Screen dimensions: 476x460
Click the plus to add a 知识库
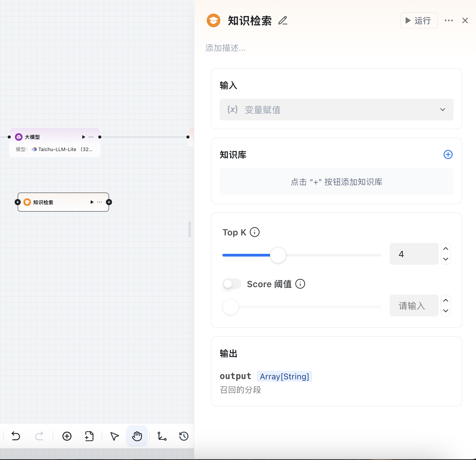[448, 154]
